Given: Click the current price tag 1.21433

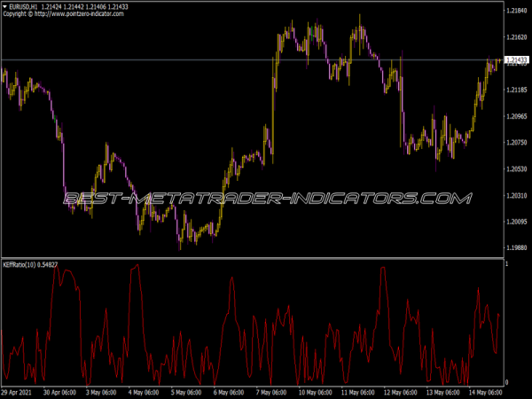Looking at the screenshot, I should tap(516, 61).
